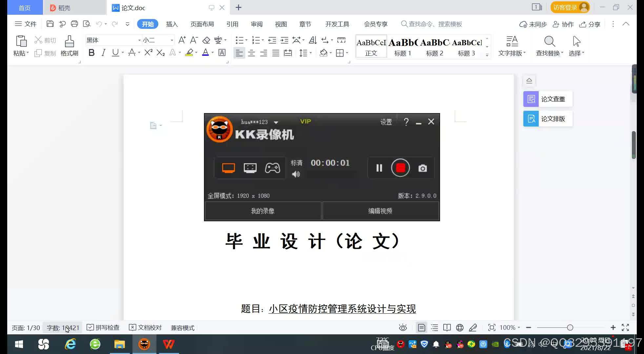This screenshot has width=644, height=354.
Task: Stop the KK recording with red button
Action: click(x=400, y=168)
